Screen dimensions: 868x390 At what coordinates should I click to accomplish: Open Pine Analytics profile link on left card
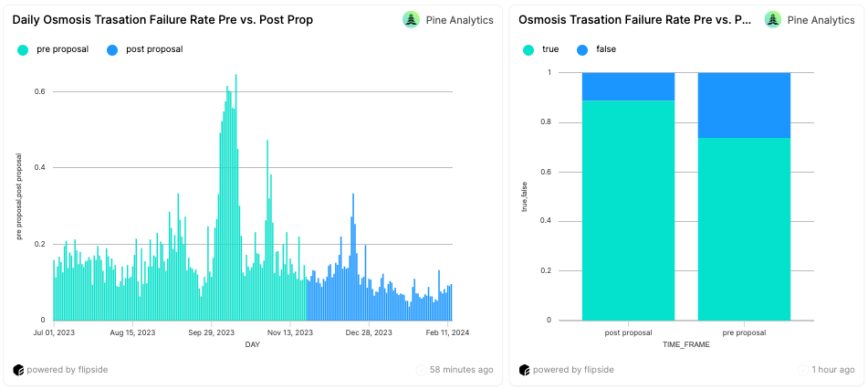(x=459, y=19)
